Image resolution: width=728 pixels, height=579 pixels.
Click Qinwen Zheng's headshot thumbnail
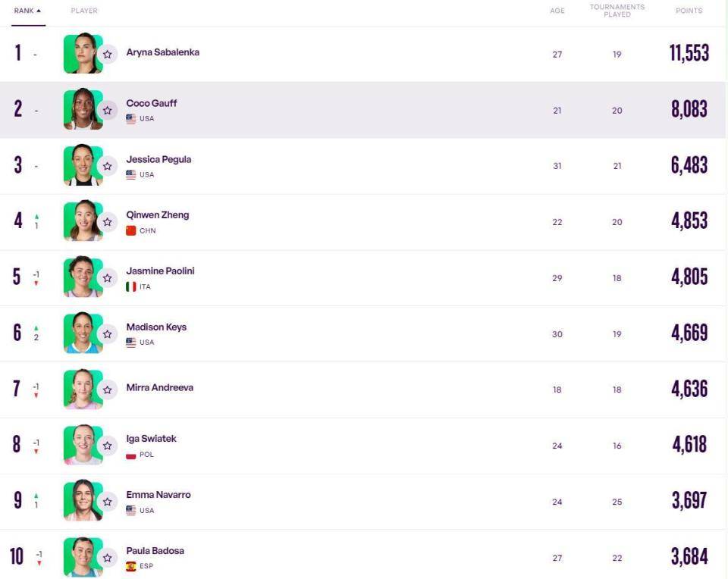point(83,221)
